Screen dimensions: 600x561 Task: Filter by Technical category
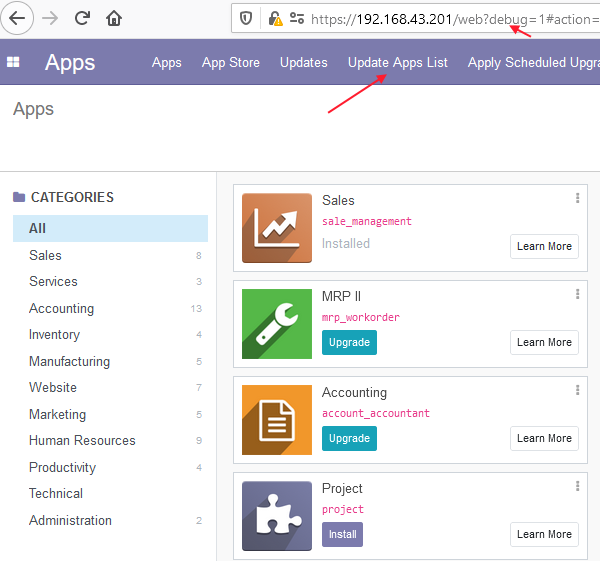[110, 493]
